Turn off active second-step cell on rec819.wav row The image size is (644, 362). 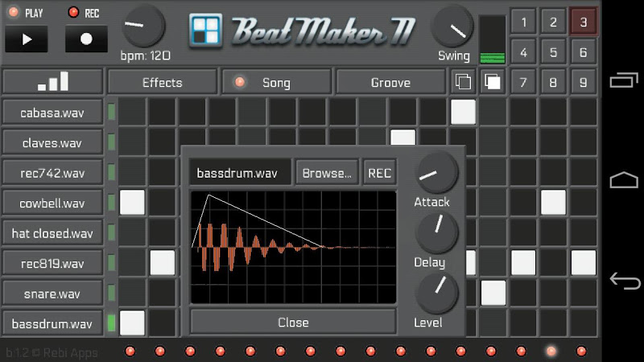coord(163,263)
